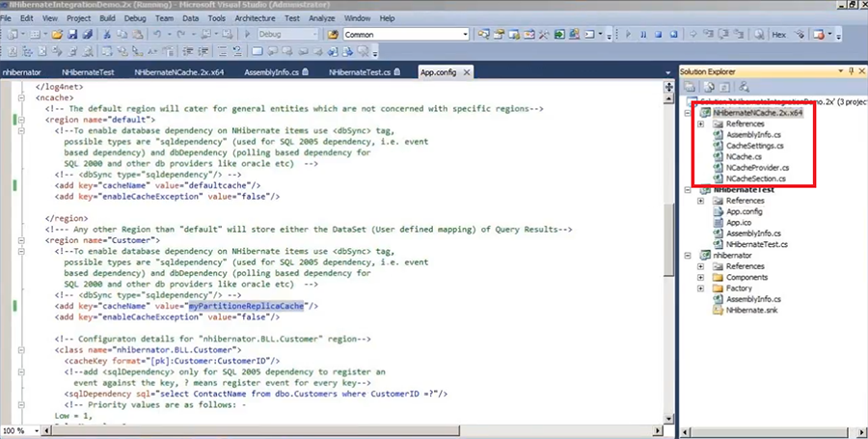Collapse the NHibernateTest project node

coord(688,190)
